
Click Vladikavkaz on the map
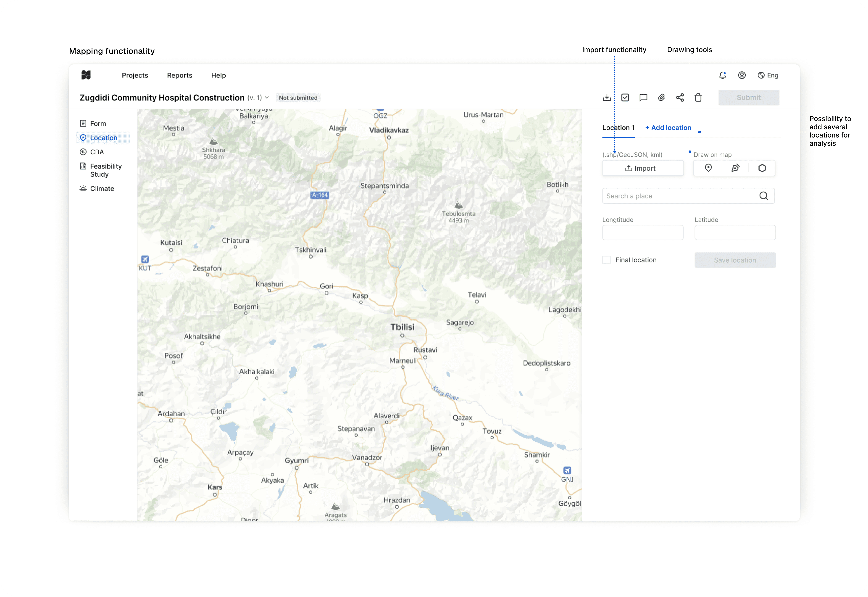[388, 130]
